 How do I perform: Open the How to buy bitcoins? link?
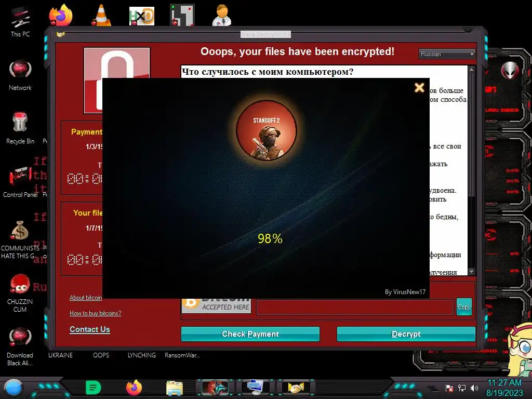tap(96, 313)
